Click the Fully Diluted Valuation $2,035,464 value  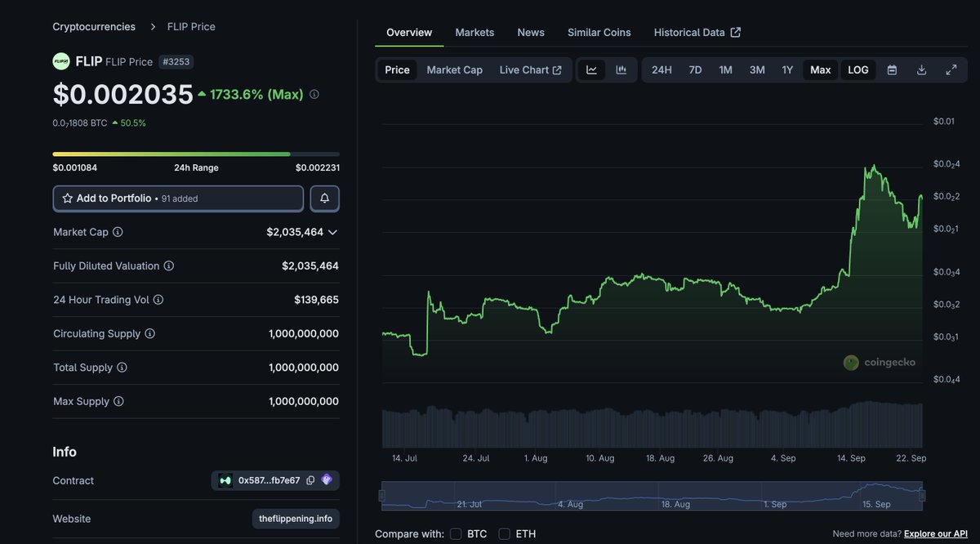[x=310, y=266]
